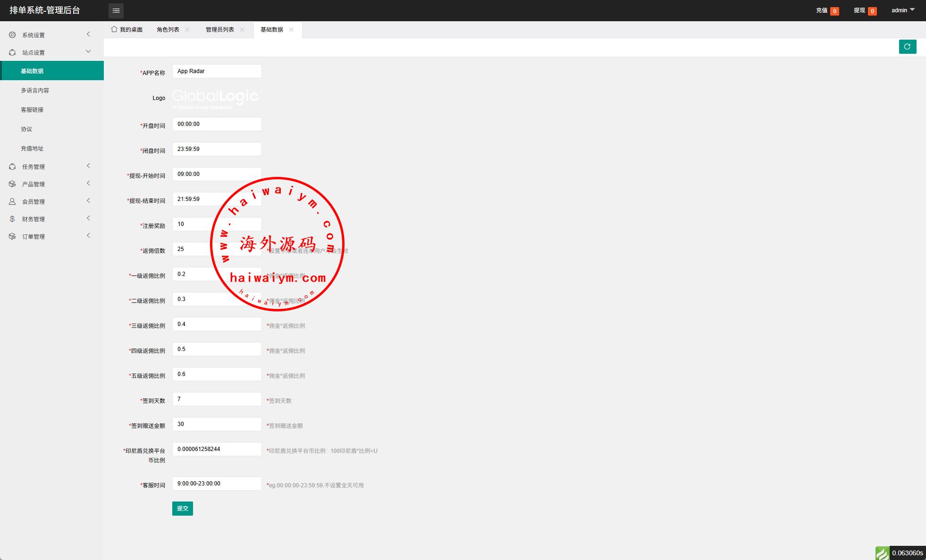Click the 会员管理 user icon
Image resolution: width=926 pixels, height=560 pixels.
[x=12, y=201]
